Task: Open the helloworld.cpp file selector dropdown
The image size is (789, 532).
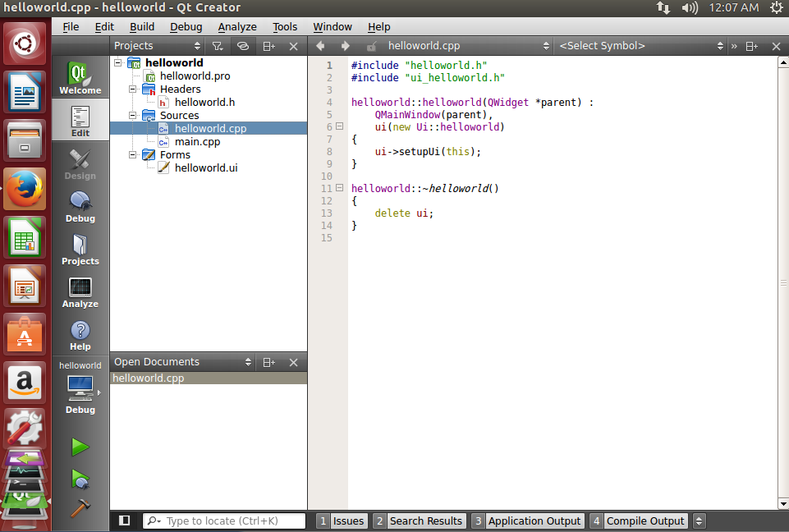Action: [469, 46]
